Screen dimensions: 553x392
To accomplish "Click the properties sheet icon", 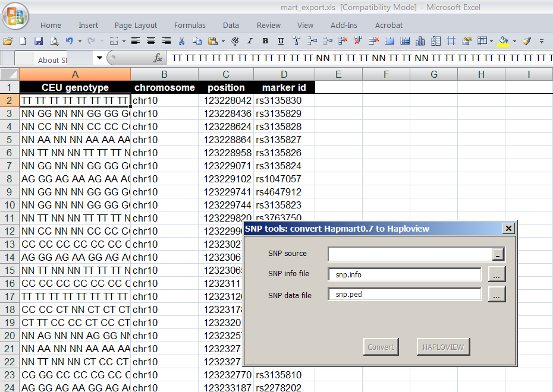I will (467, 41).
